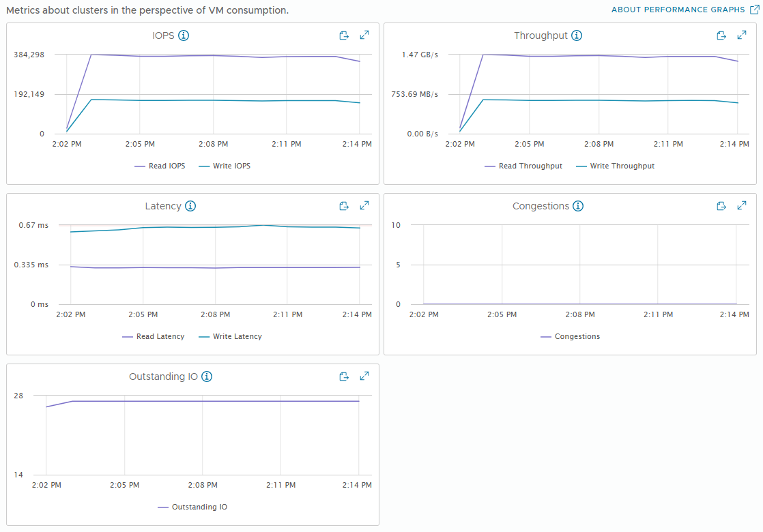Expand the Congestions chart to full view
This screenshot has height=532, width=763.
click(x=742, y=206)
